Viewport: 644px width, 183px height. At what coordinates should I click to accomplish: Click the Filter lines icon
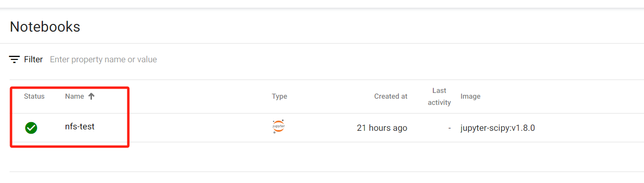[14, 59]
